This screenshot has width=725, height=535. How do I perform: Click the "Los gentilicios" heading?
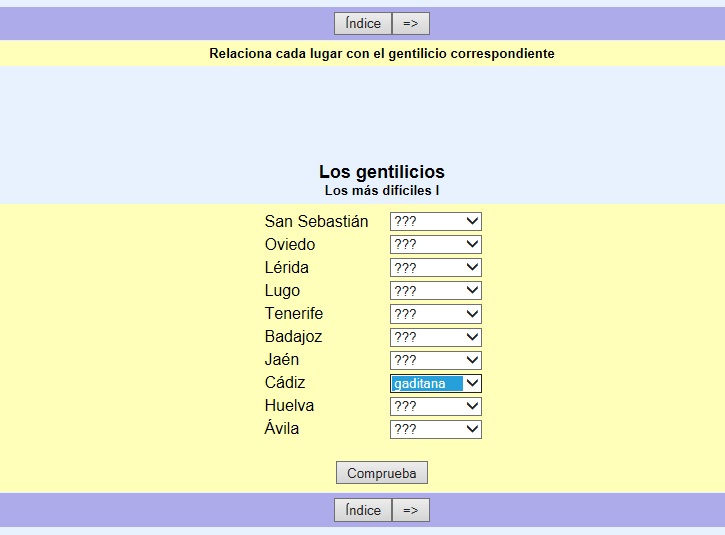click(x=381, y=172)
